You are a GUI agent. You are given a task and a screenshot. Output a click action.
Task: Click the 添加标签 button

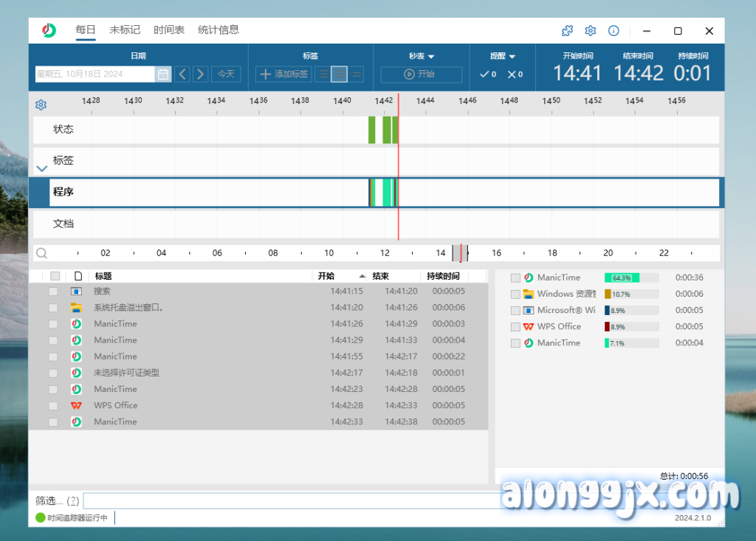pyautogui.click(x=283, y=74)
